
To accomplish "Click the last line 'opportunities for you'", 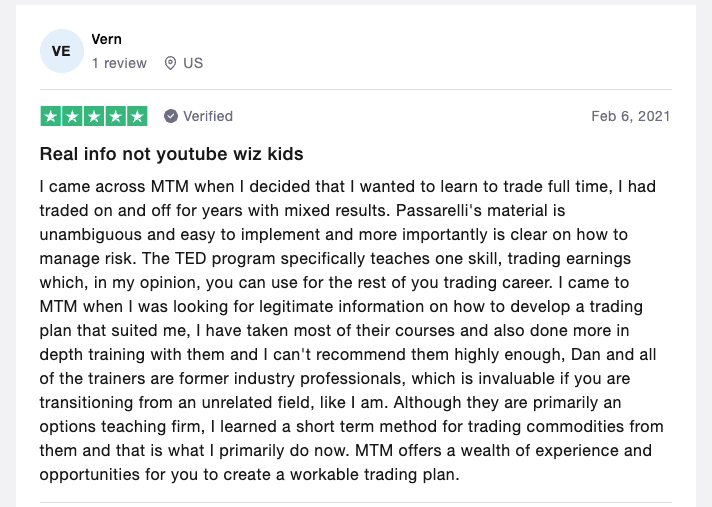I will (120, 475).
